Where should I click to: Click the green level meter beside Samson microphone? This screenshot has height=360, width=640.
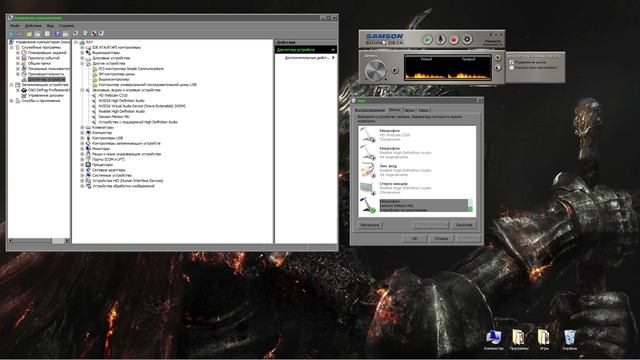tap(470, 206)
